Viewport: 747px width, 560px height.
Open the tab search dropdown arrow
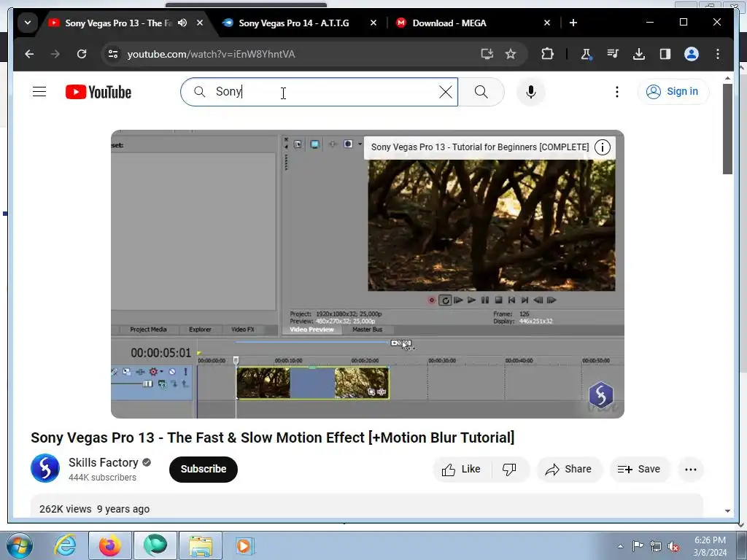28,23
